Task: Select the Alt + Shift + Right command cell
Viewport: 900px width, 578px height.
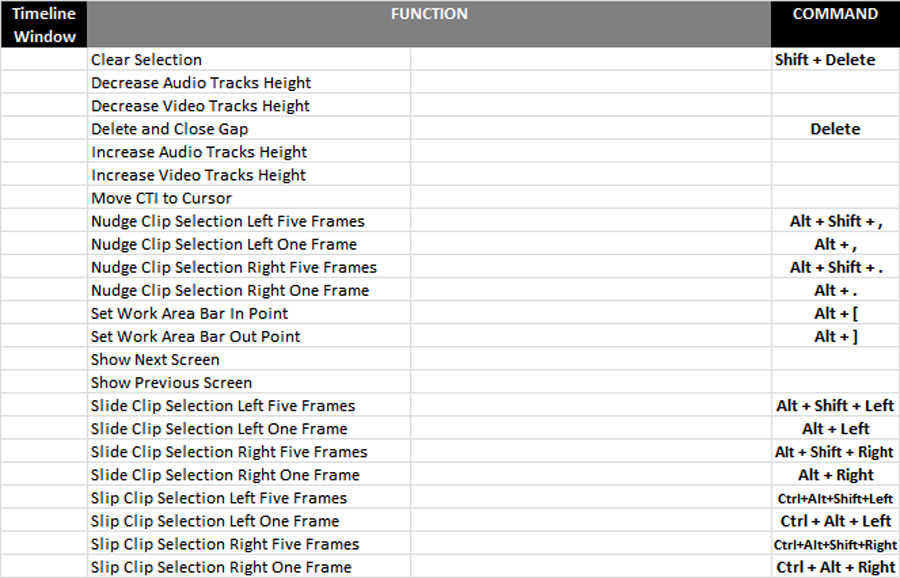Action: tap(835, 452)
